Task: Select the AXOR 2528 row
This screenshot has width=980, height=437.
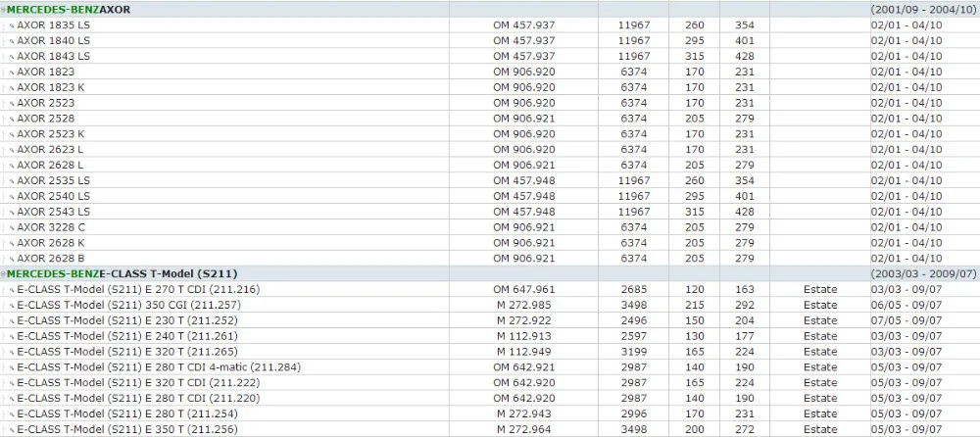Action: click(490, 119)
